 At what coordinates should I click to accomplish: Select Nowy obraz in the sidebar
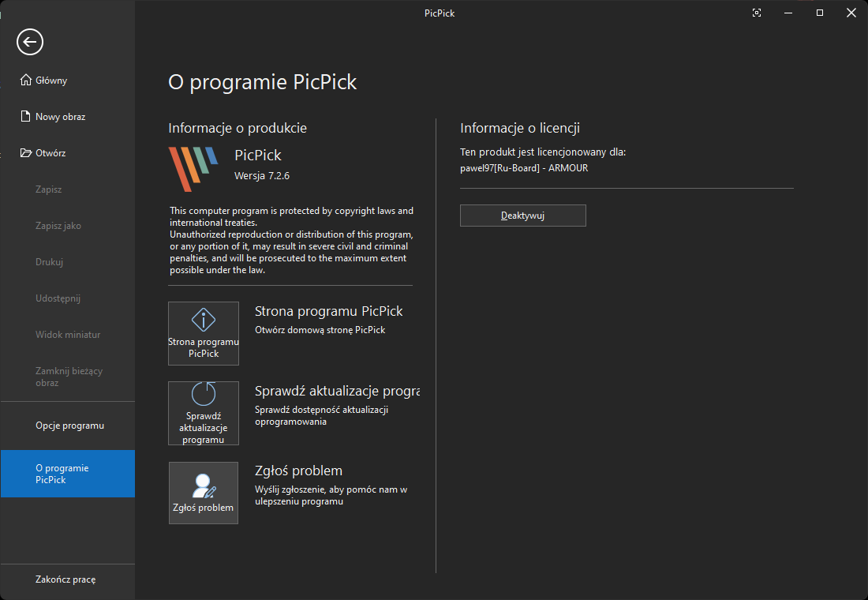coord(68,116)
